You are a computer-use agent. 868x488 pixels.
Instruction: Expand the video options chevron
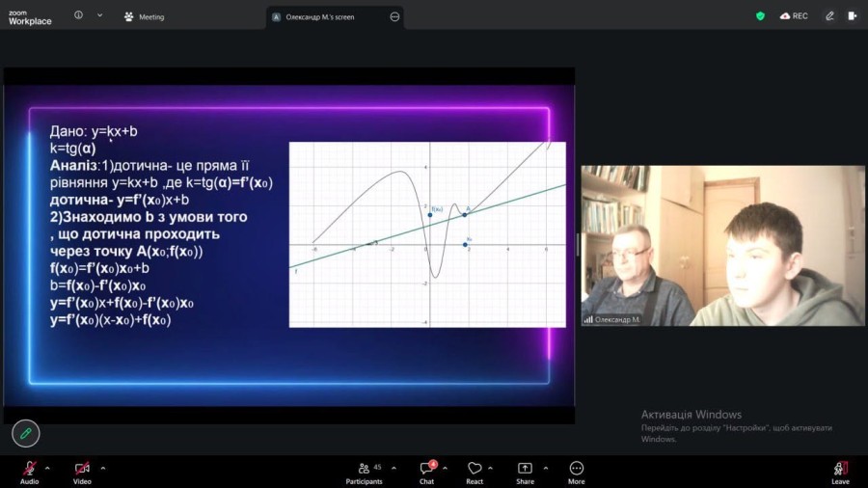pos(103,469)
